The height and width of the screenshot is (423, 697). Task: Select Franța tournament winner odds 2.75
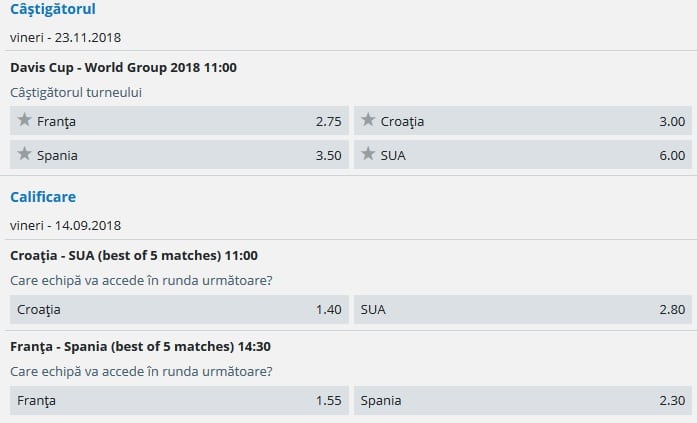pyautogui.click(x=328, y=121)
